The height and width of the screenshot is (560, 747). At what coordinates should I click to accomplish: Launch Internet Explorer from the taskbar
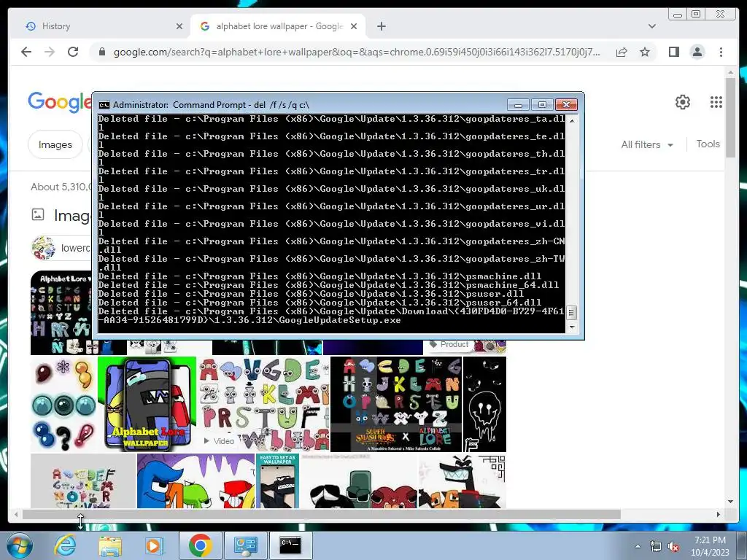pos(65,545)
